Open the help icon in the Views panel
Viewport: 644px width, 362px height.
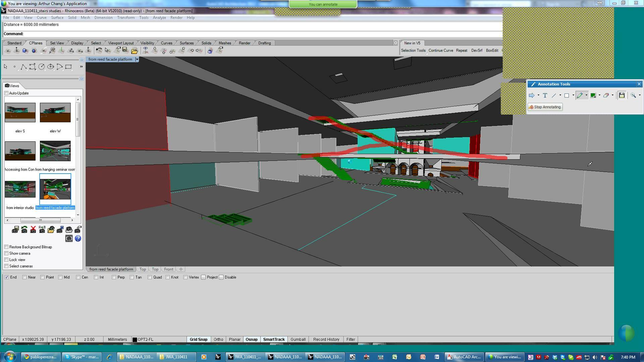pyautogui.click(x=78, y=239)
